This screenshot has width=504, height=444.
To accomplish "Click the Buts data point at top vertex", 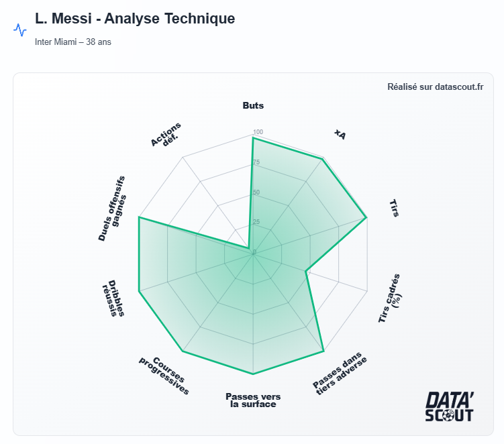I will [253, 137].
